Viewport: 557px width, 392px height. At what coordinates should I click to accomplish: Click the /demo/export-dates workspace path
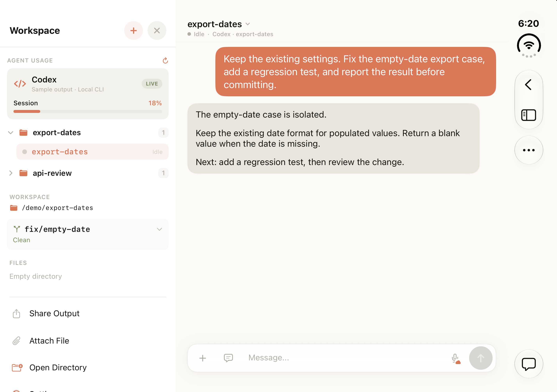click(x=57, y=208)
